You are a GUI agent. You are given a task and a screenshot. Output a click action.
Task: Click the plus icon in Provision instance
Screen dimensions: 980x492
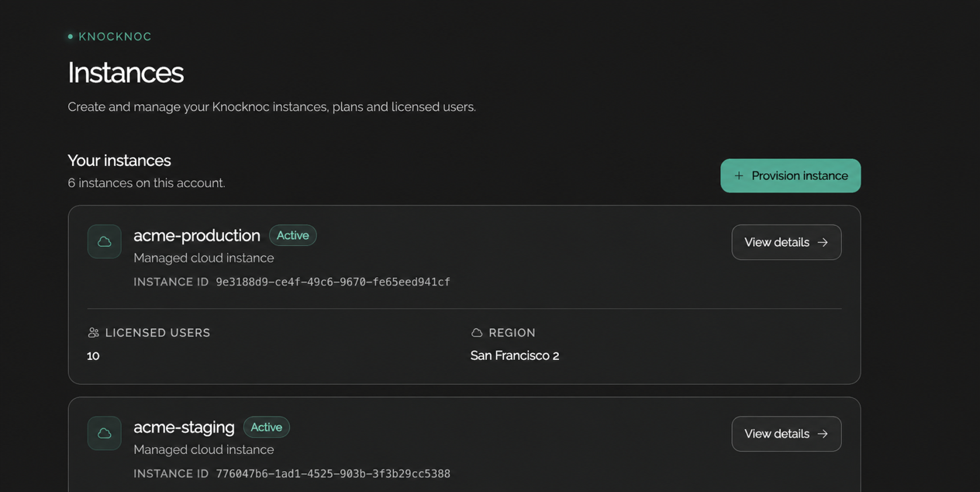[739, 176]
